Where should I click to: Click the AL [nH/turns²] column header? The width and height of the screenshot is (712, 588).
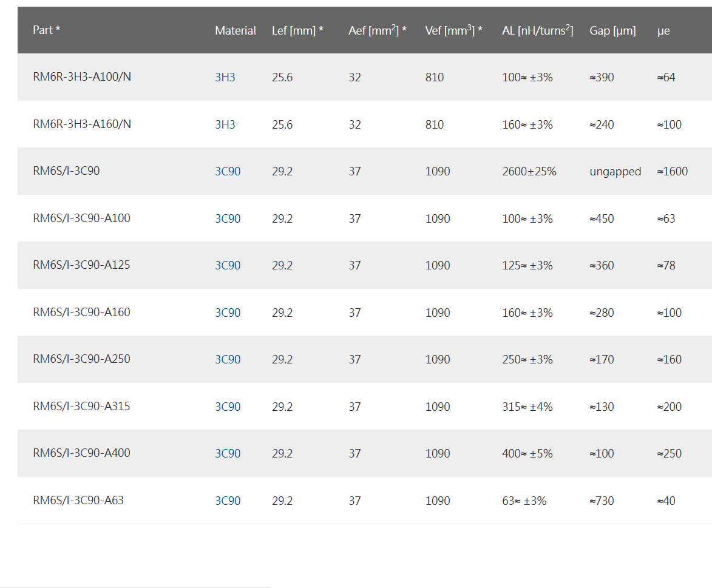coord(537,30)
